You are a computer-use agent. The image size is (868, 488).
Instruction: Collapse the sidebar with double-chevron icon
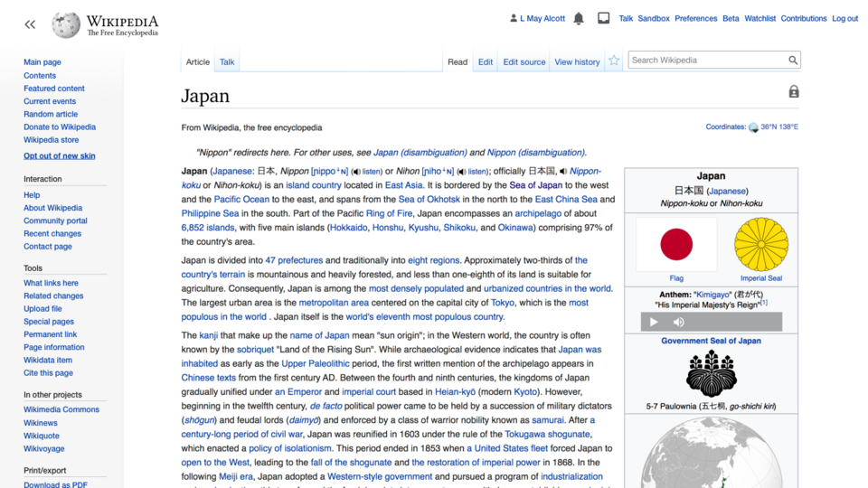coord(30,24)
